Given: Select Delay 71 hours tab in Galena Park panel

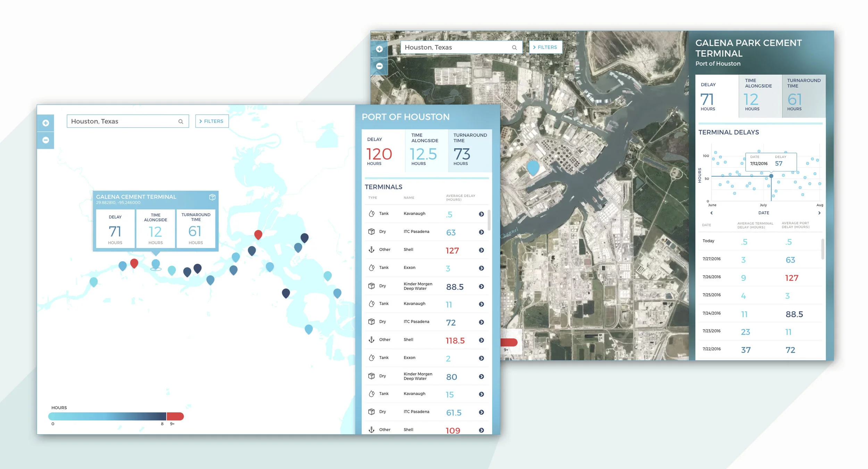Looking at the screenshot, I should coord(717,96).
